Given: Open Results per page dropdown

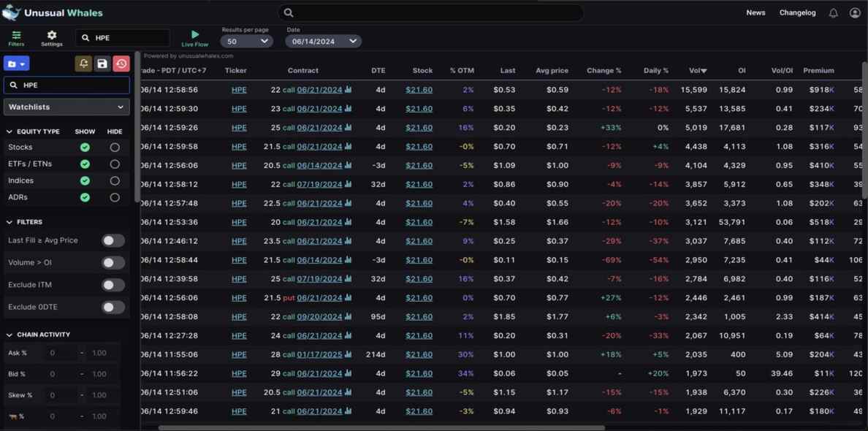Looking at the screenshot, I should (246, 41).
